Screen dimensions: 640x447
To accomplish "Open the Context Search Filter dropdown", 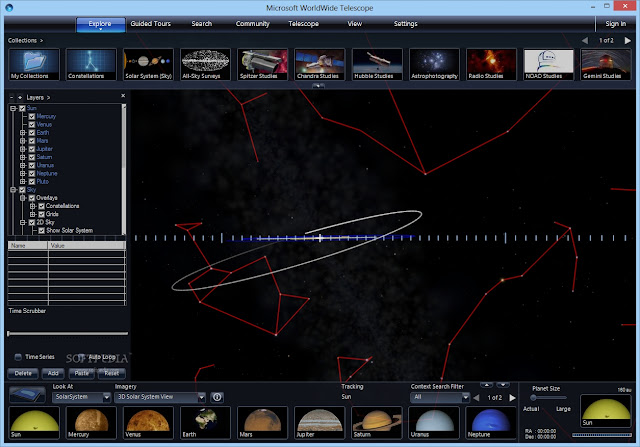I will pyautogui.click(x=440, y=397).
